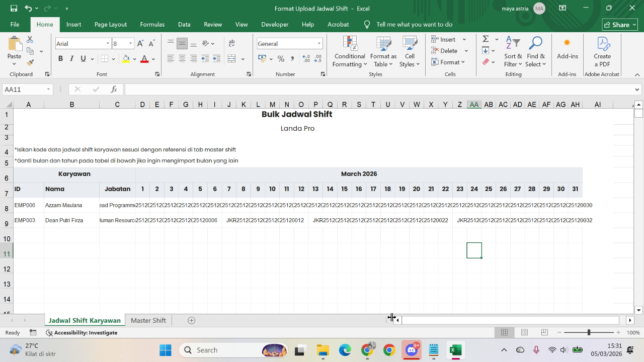Click the formula bar input field

tap(379, 89)
